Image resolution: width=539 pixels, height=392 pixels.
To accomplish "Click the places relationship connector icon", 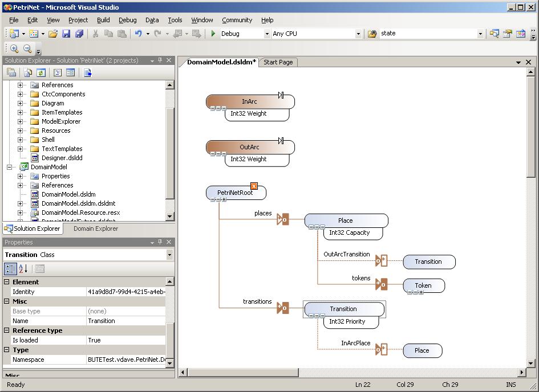I will click(283, 219).
